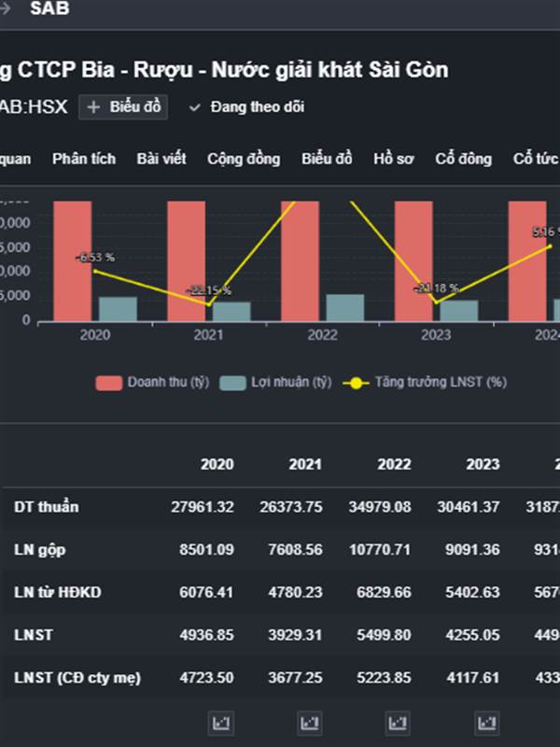Click parent-company LNST value 4117.61
This screenshot has width=560, height=747.
(472, 678)
